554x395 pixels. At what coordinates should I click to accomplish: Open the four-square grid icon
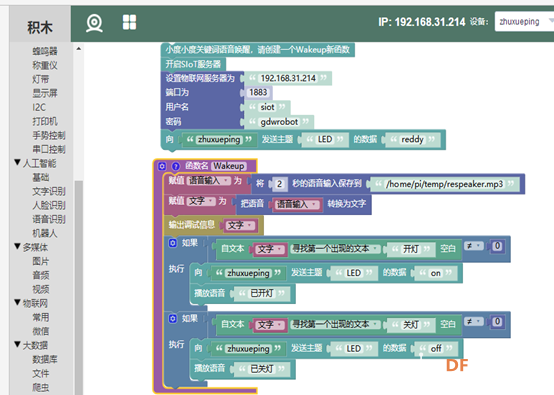click(129, 22)
